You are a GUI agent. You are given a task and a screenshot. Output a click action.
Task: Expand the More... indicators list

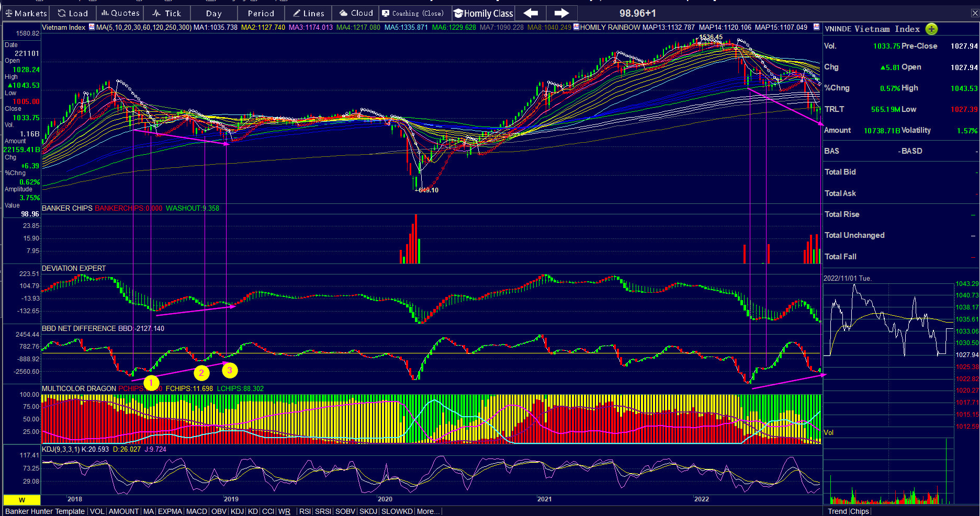428,511
